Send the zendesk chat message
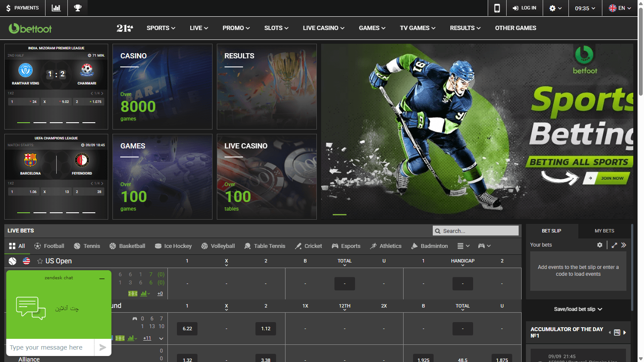This screenshot has width=644, height=362. coord(103,347)
